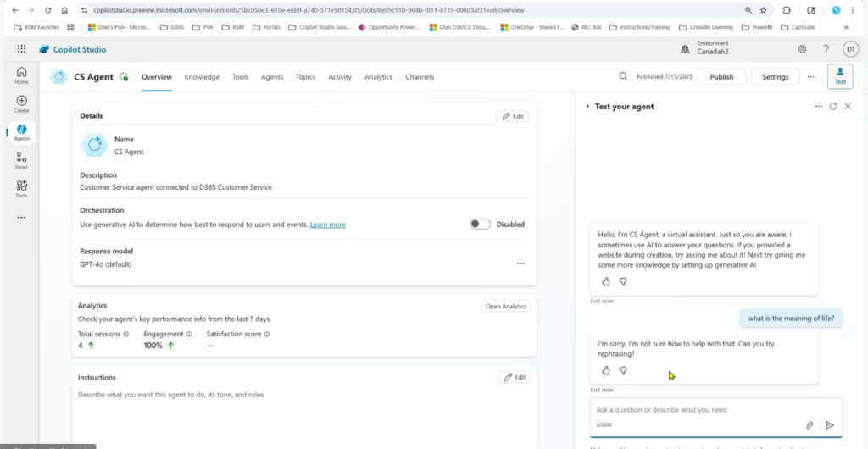This screenshot has height=449, width=868.
Task: Open the LinkedIn Learning bookmark folder
Action: [706, 27]
